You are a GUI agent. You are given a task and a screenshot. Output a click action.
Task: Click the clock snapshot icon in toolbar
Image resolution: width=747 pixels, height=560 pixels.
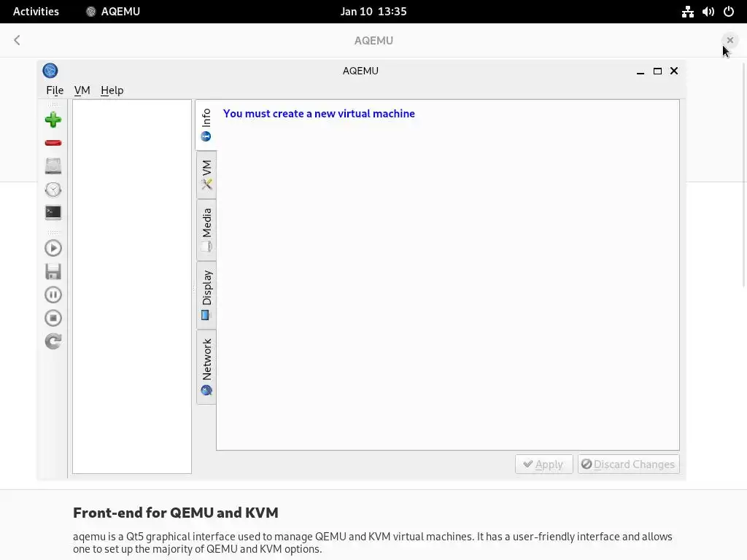53,190
